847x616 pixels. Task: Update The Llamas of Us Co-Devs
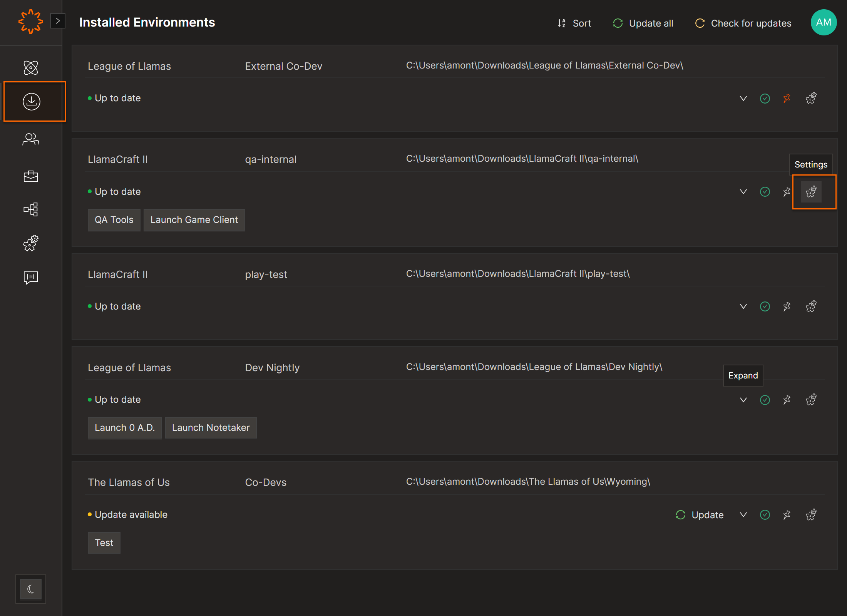pos(700,515)
